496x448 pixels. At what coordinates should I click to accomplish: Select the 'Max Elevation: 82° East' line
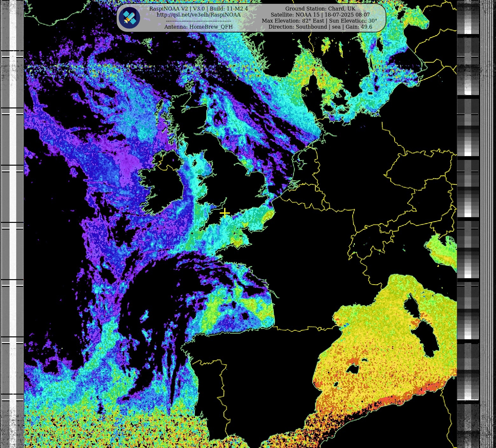click(x=320, y=21)
